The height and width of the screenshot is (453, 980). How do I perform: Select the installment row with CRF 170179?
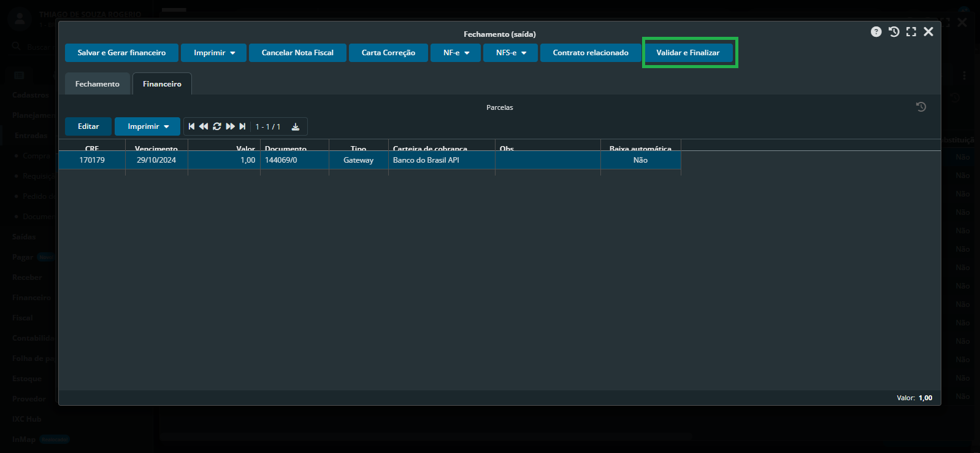[92, 160]
